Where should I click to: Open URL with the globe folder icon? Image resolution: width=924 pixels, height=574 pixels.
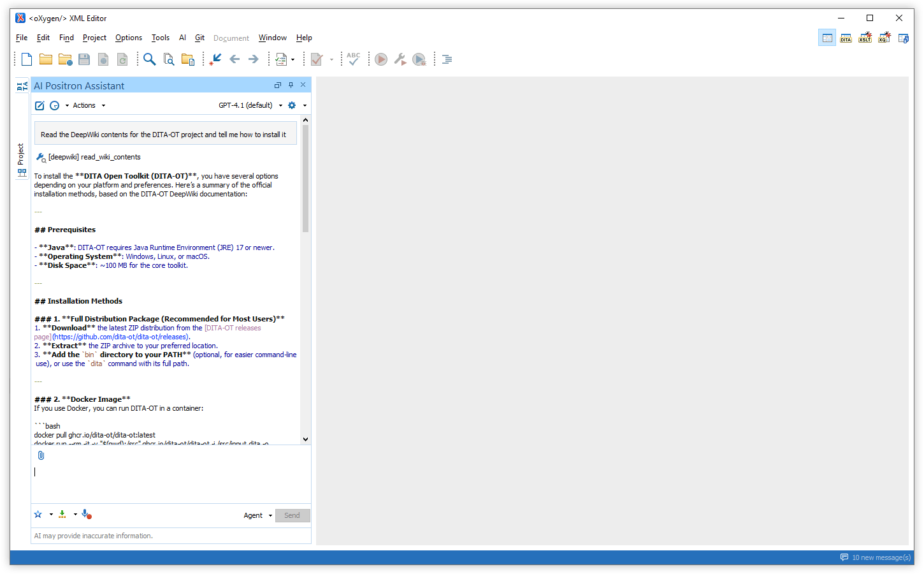[x=65, y=59]
